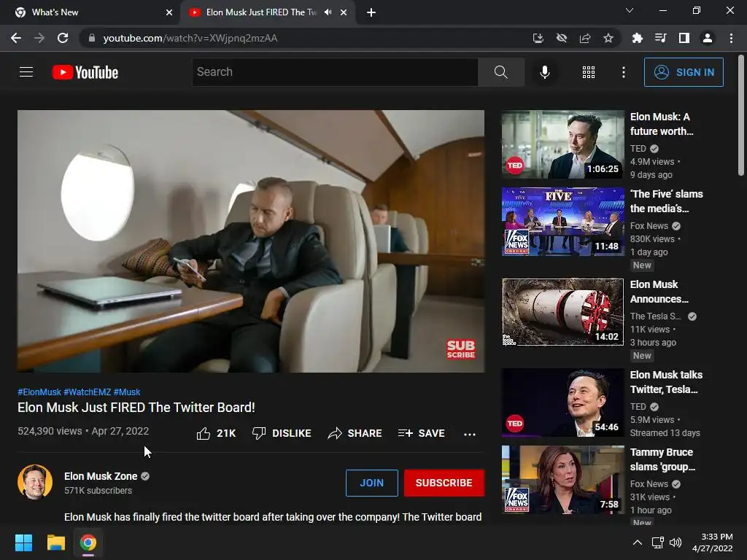Open the TED 54:46 video thumbnail
Image resolution: width=747 pixels, height=560 pixels.
pos(562,402)
